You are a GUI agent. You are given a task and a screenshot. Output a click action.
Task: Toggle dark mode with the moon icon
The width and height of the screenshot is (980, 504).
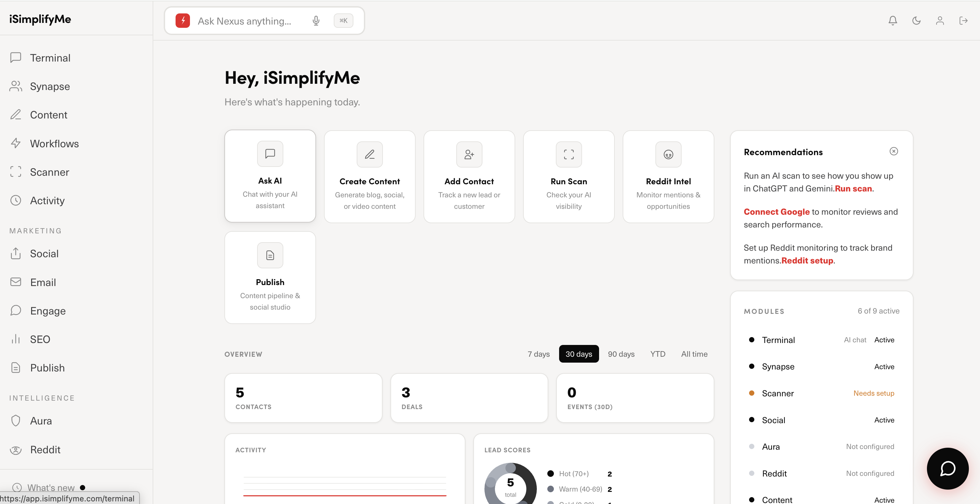[x=916, y=21]
